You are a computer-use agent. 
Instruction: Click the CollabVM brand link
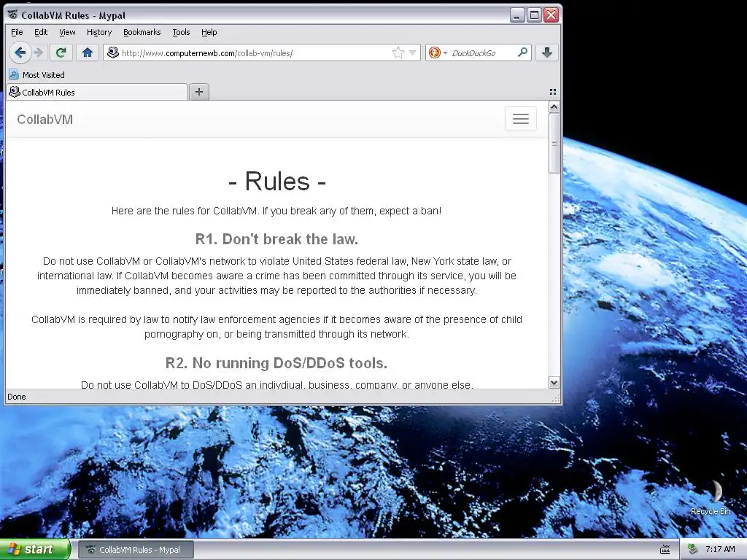coord(44,120)
